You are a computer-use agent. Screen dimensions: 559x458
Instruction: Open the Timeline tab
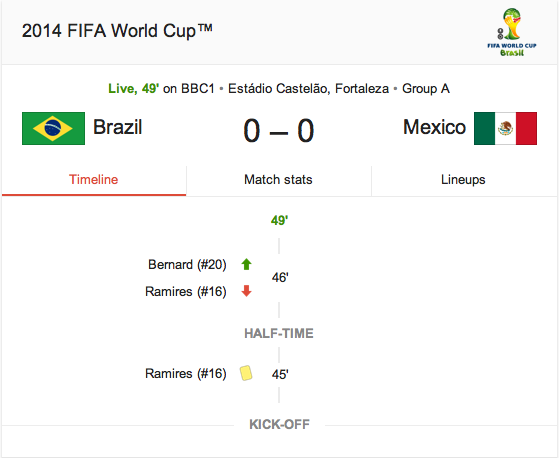coord(94,180)
